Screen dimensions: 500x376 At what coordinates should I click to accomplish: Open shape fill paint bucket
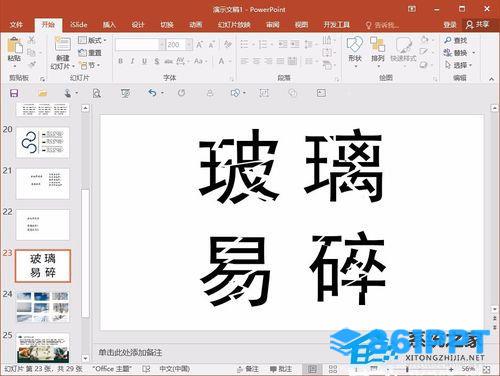[x=424, y=40]
